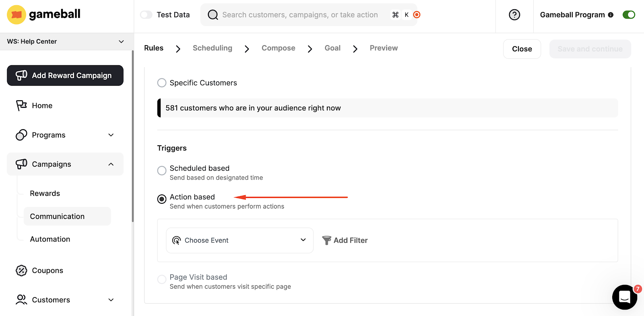Image resolution: width=644 pixels, height=316 pixels.
Task: Click the Coupons percent badge icon
Action: 21,271
